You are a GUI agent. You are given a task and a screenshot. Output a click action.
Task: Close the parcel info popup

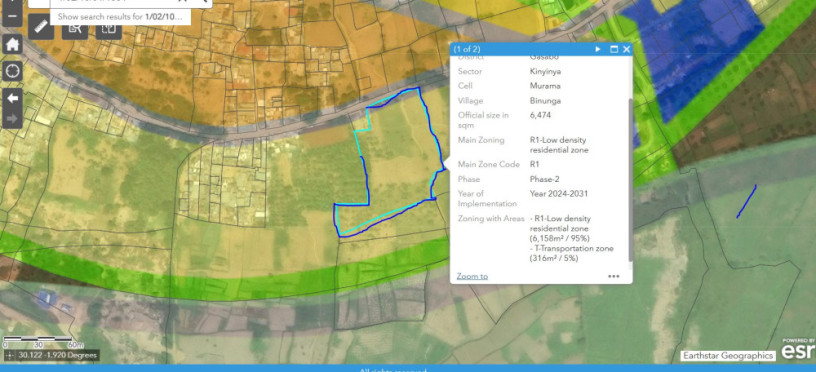626,49
